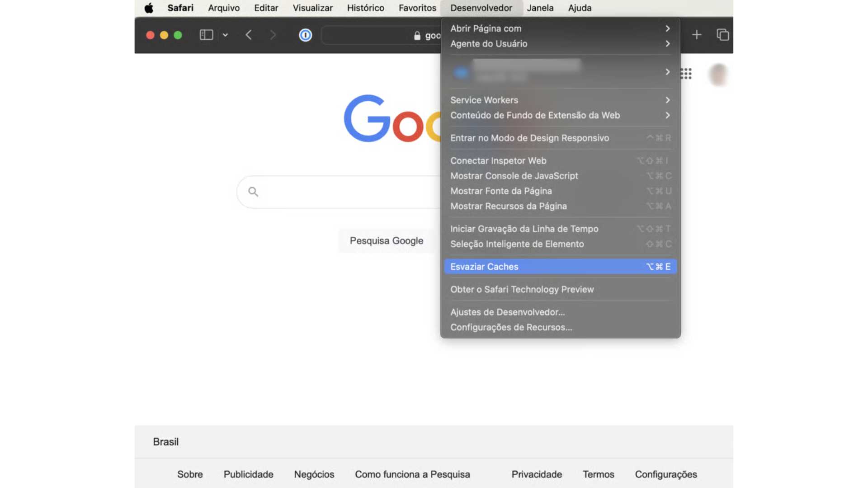This screenshot has height=488, width=868.
Task: Choose Obter o Safari Technology Preview
Action: pos(560,290)
